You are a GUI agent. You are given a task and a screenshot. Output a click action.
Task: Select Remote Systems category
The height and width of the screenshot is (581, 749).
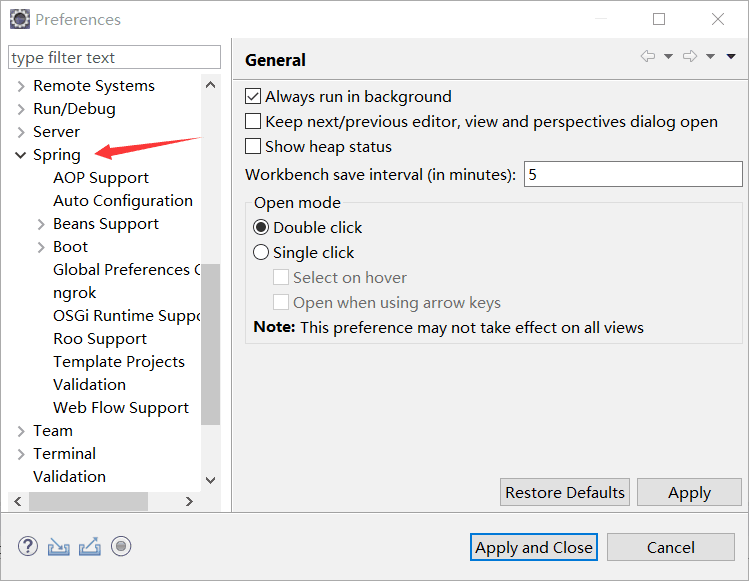click(94, 86)
